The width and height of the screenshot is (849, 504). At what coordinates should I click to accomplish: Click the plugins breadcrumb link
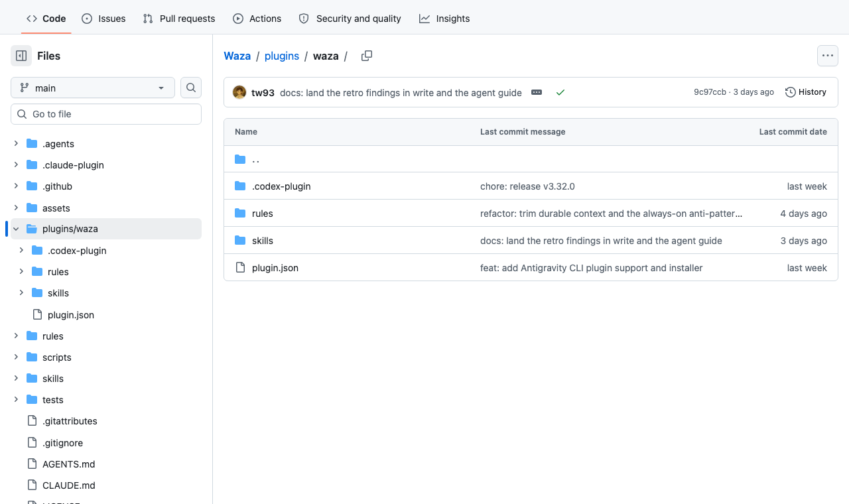coord(282,56)
